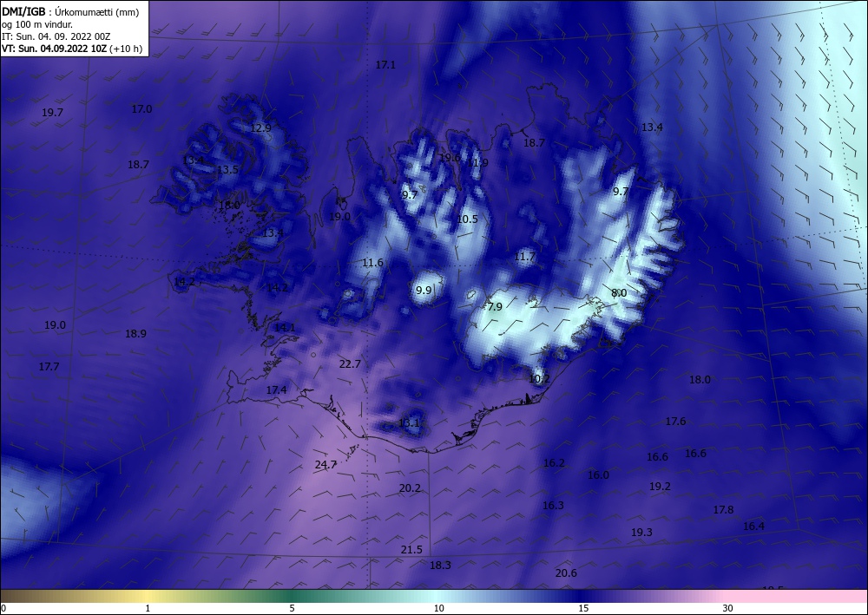Click the map value 19.6

click(450, 158)
